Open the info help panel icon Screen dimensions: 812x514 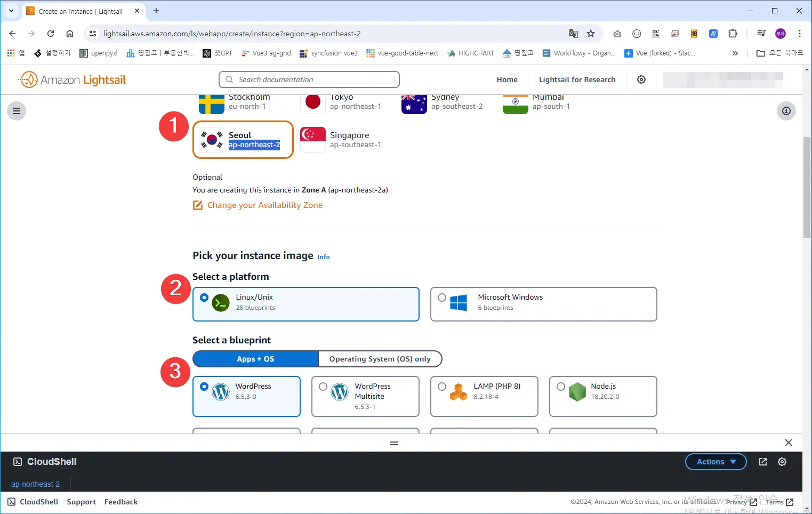tap(786, 111)
